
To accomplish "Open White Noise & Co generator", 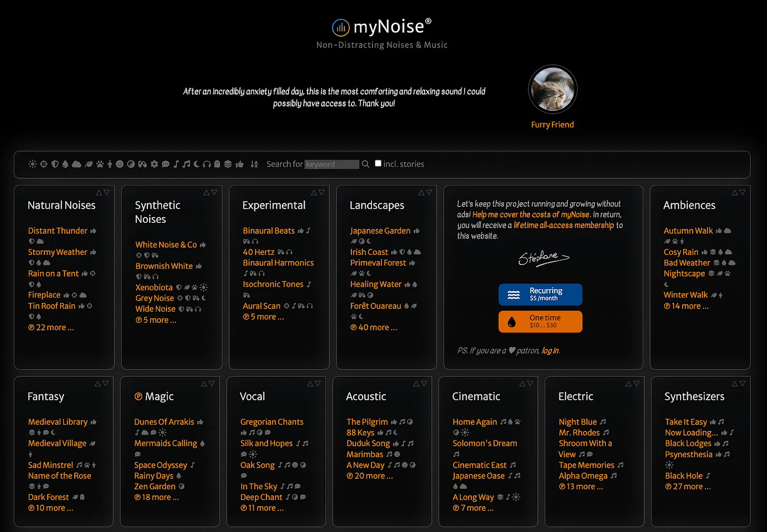I will coord(166,245).
